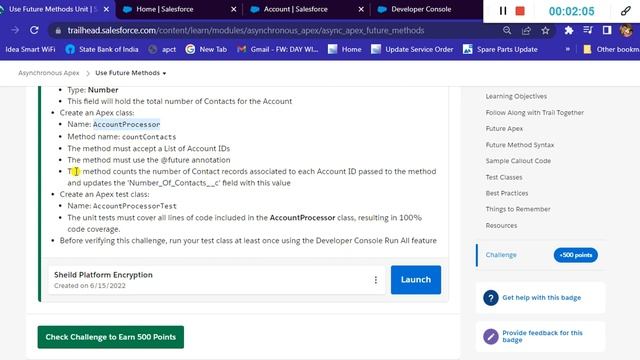Image resolution: width=640 pixels, height=360 pixels.
Task: Jump to Resources section
Action: pos(501,225)
